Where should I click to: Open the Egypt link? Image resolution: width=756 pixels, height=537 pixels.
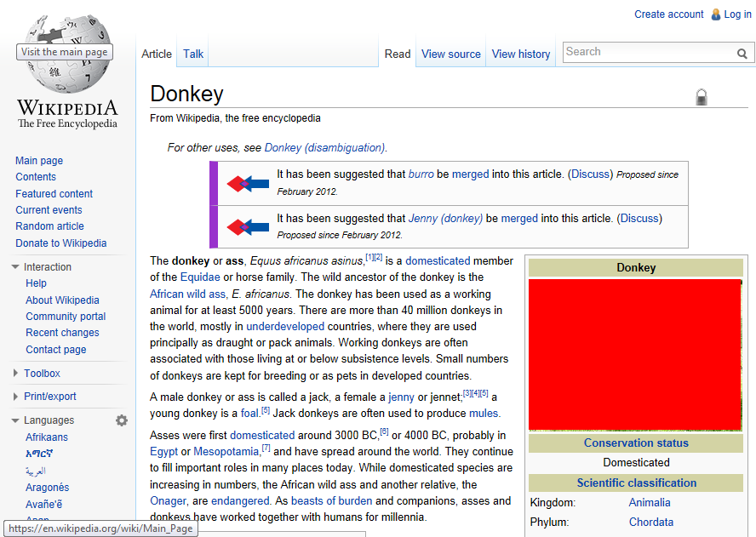click(x=164, y=452)
